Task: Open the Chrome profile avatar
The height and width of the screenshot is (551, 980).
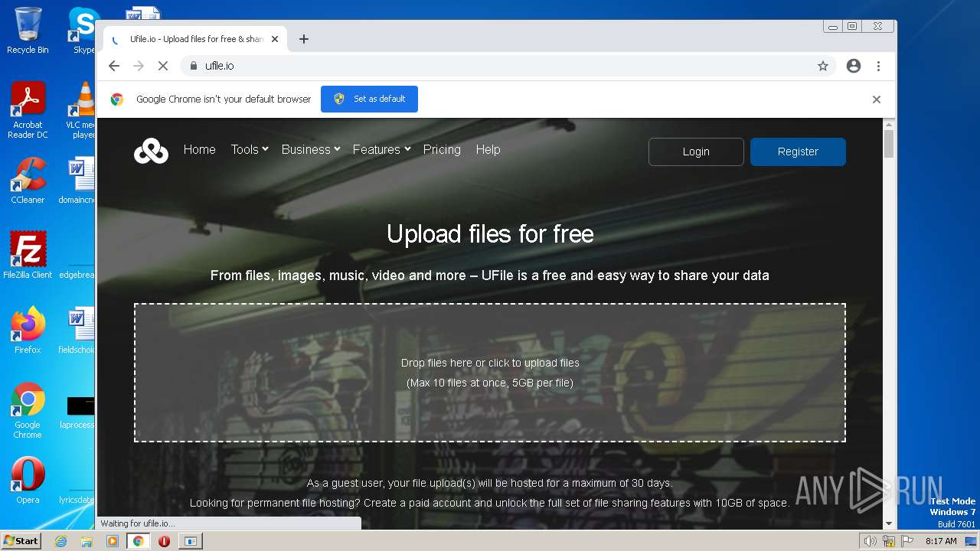Action: click(x=854, y=66)
